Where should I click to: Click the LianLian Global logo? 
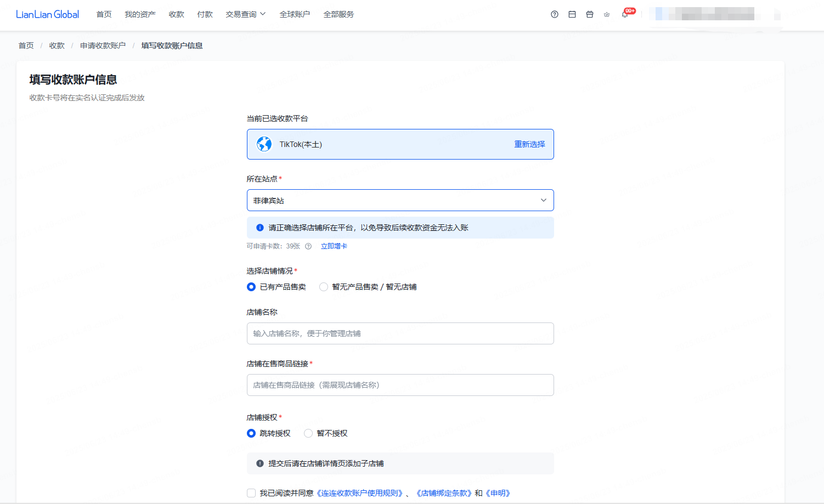tap(48, 14)
